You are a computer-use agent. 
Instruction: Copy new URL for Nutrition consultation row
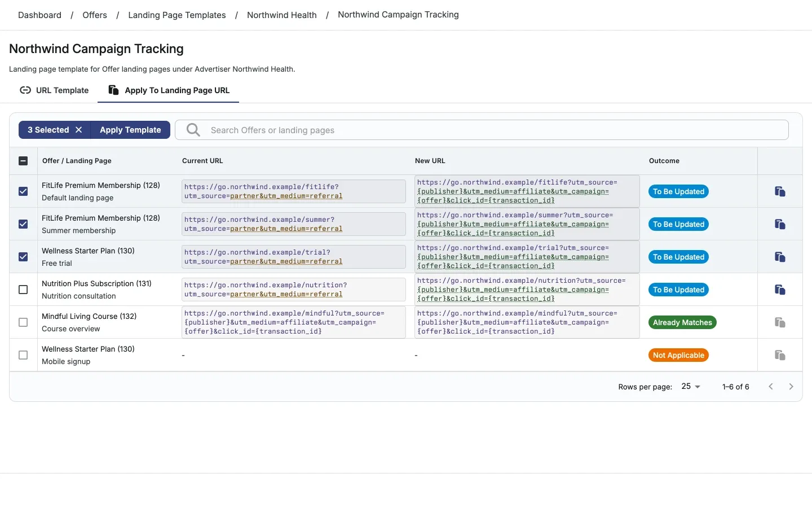coord(780,290)
